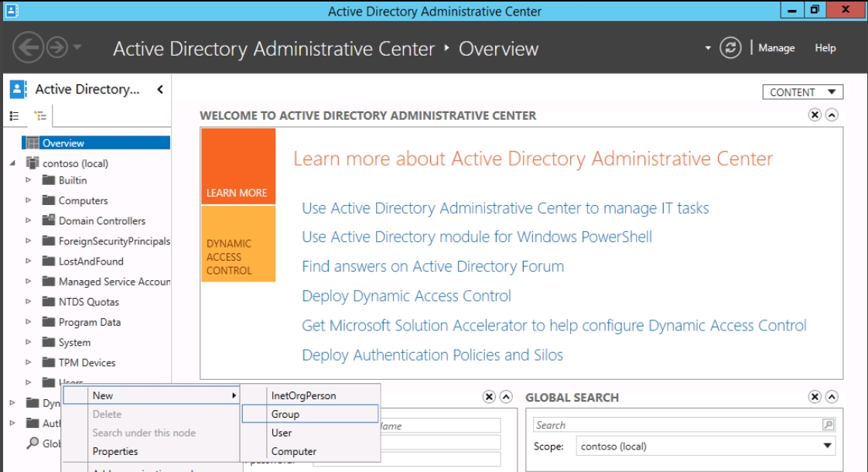Select Group from the New submenu

(x=285, y=414)
